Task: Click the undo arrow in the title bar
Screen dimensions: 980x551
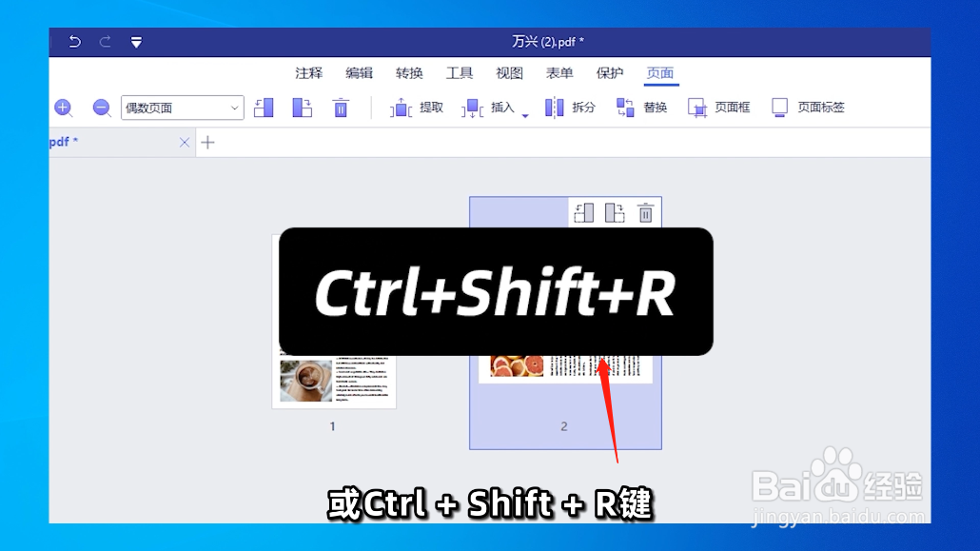Action: pyautogui.click(x=74, y=42)
